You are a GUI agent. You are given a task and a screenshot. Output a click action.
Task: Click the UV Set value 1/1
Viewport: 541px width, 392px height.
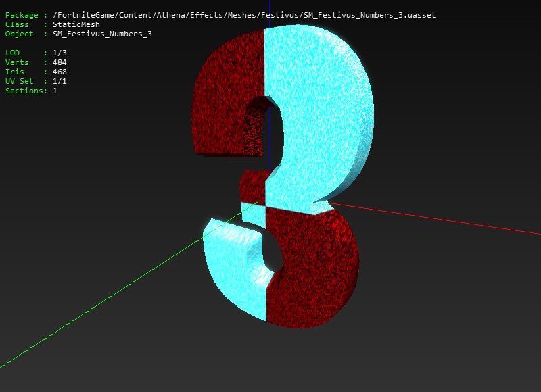(x=60, y=81)
